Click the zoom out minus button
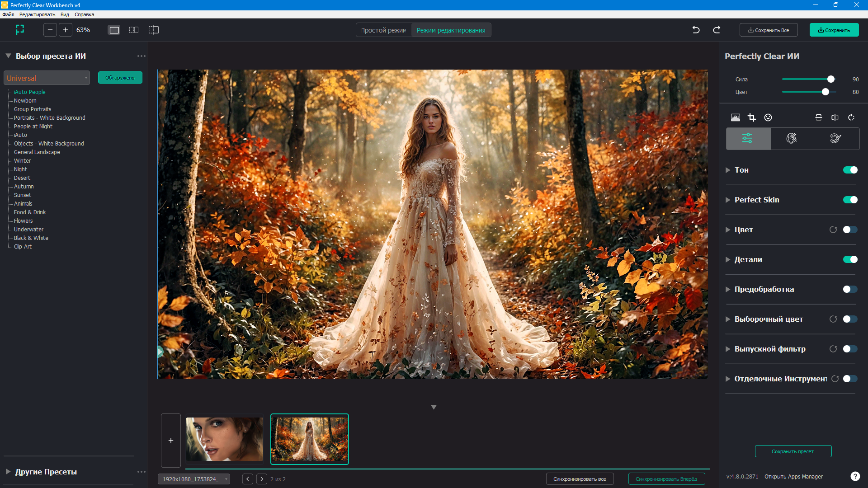 tap(50, 30)
